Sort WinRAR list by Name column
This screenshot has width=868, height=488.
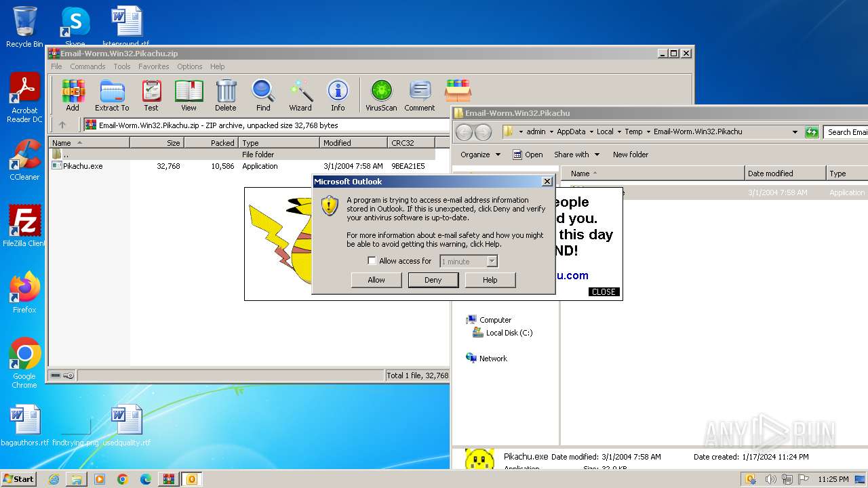coord(89,143)
